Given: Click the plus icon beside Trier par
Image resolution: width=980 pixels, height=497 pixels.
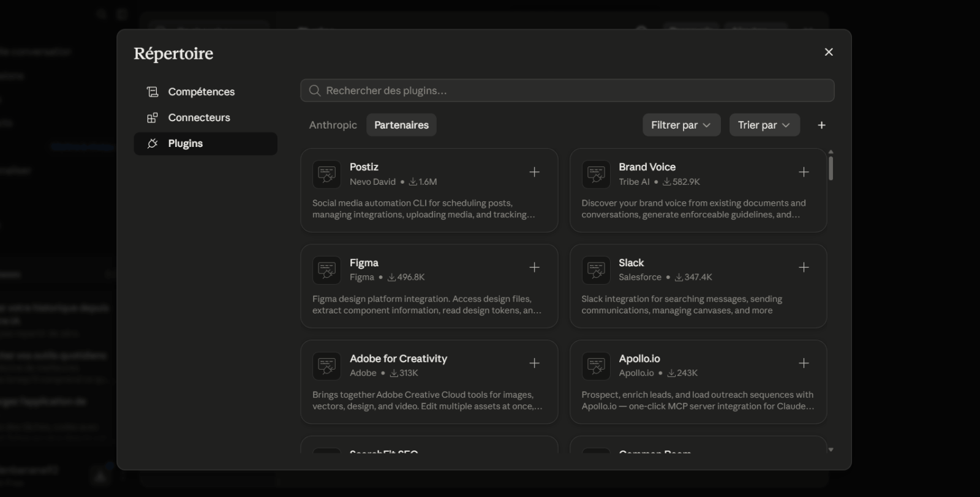Looking at the screenshot, I should point(821,125).
